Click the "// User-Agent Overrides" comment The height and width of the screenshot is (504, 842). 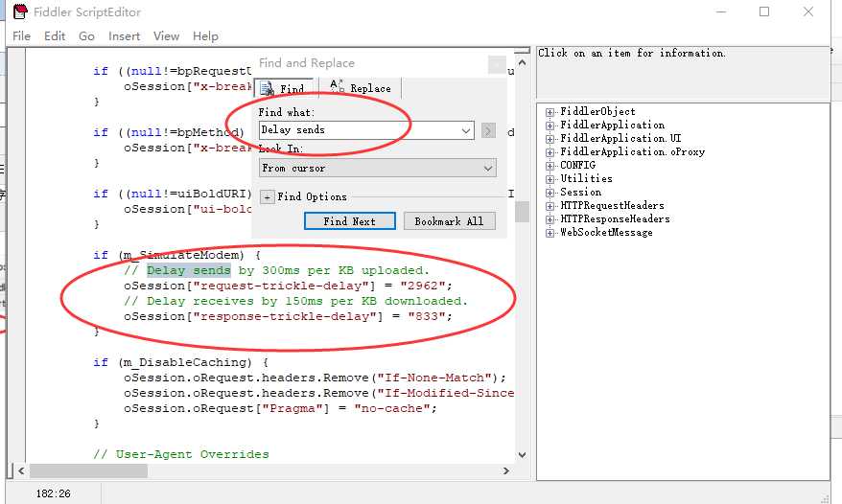click(181, 454)
